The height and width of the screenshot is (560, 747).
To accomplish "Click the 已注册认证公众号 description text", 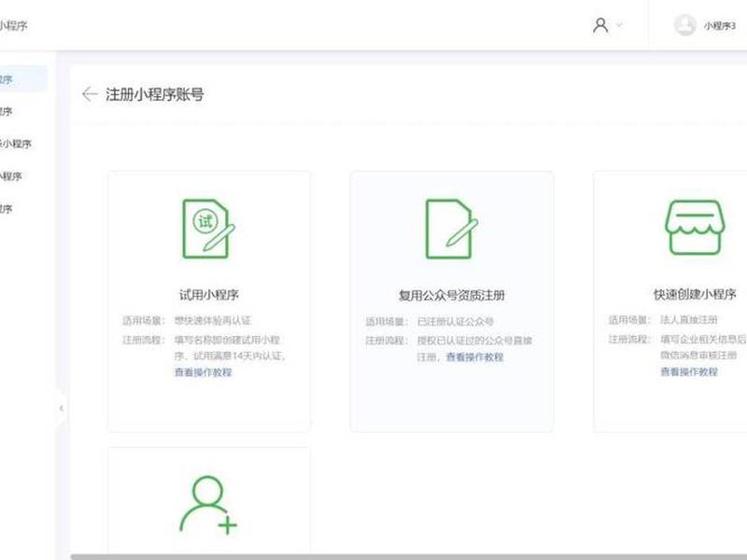I will (x=456, y=321).
